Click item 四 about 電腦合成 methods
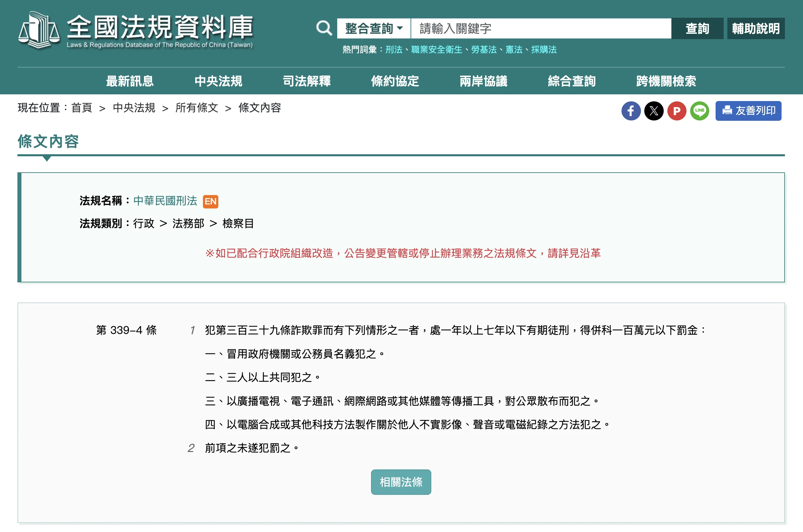This screenshot has height=532, width=803. pyautogui.click(x=408, y=425)
